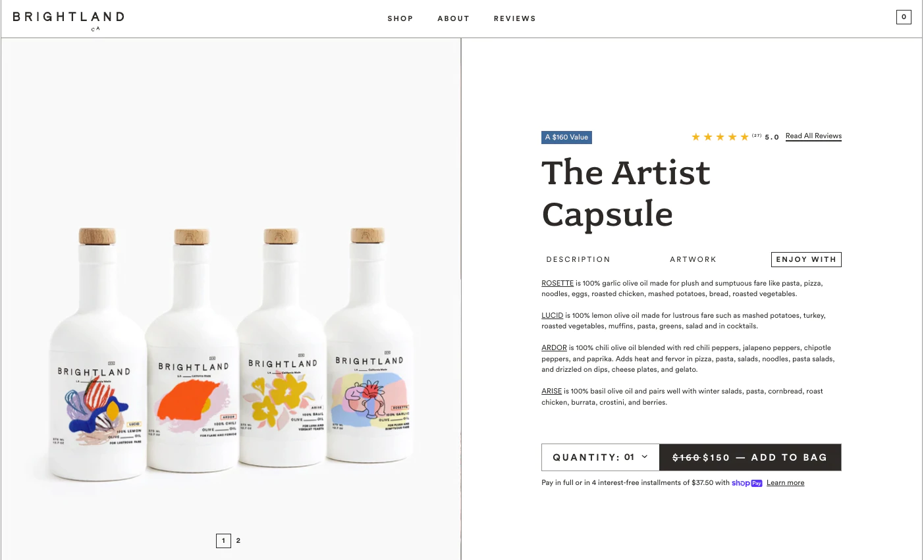Screen dimensions: 924x560
Task: Open Reviews in top navigation
Action: (514, 18)
